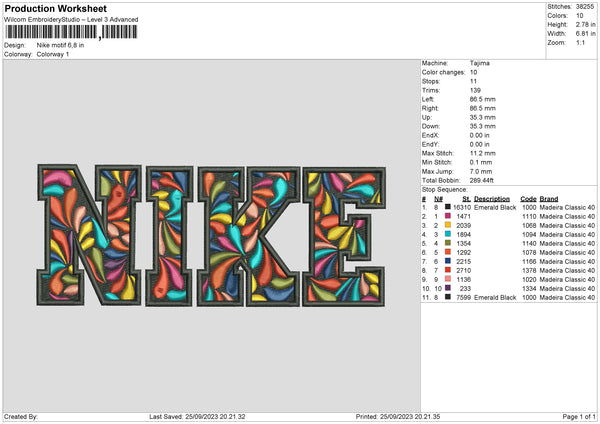The height and width of the screenshot is (424, 600).
Task: Click the thread code '1094'
Action: [x=529, y=235]
